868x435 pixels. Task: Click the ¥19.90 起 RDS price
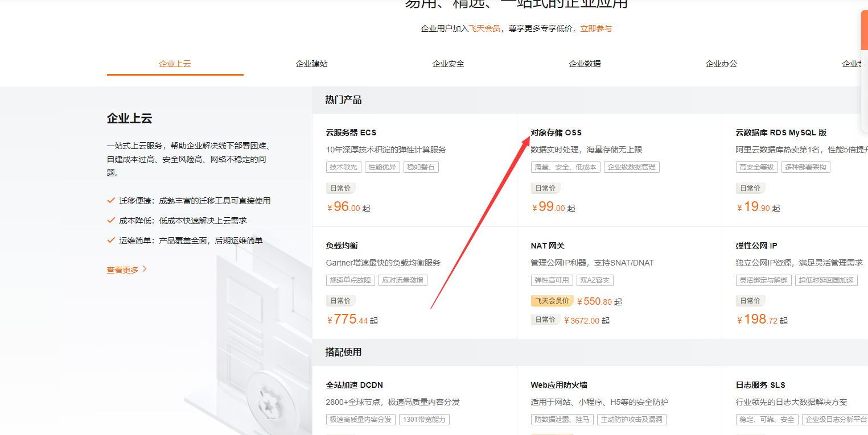coord(758,207)
